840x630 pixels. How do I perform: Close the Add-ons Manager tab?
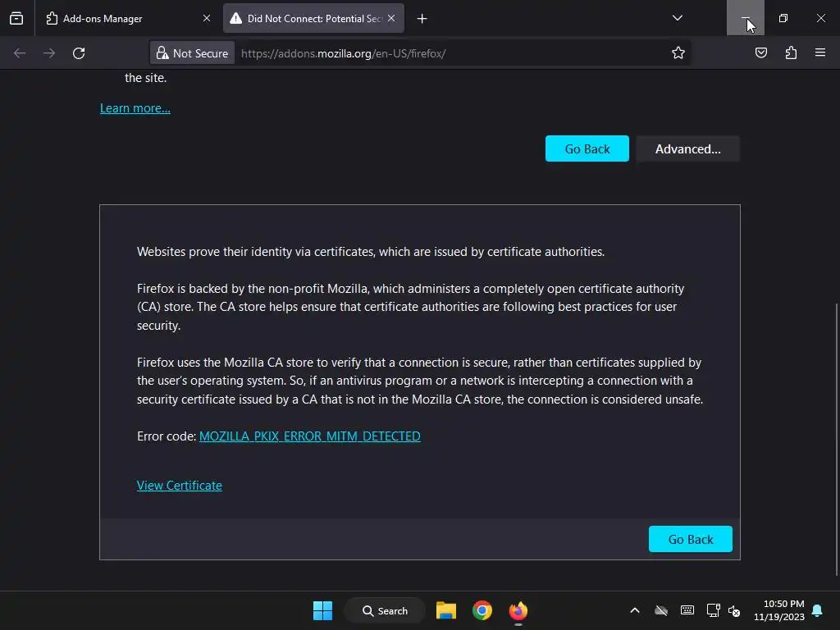coord(206,18)
